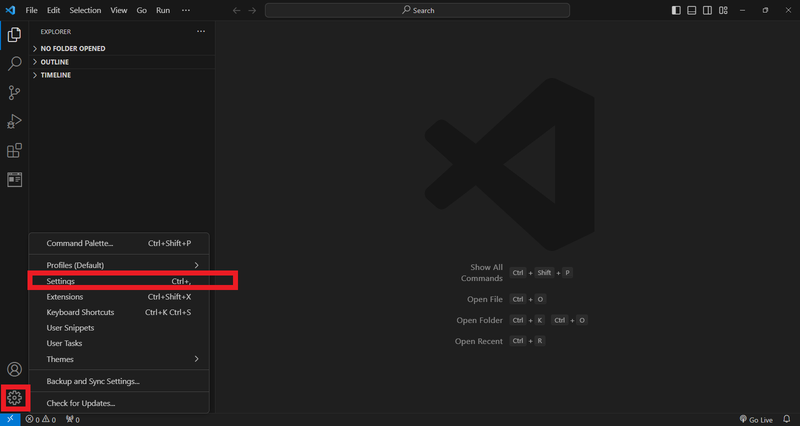The width and height of the screenshot is (800, 426).
Task: Choose Command Palette from the menu
Action: [x=119, y=243]
